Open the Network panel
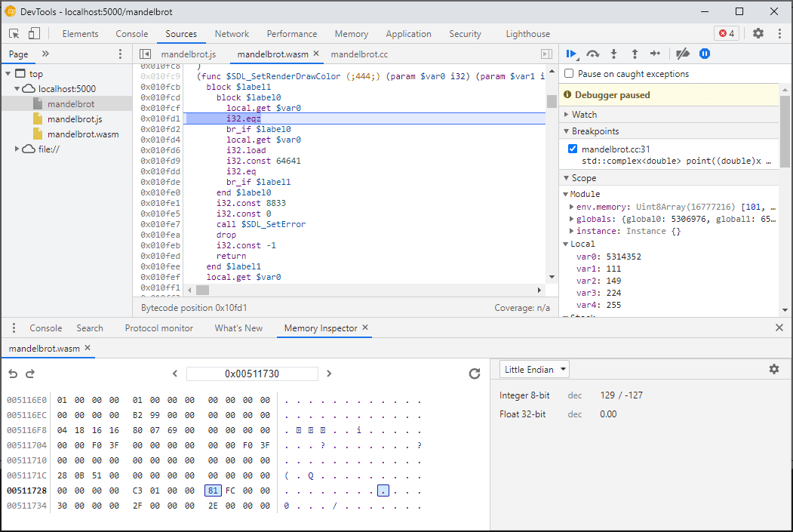Image resolution: width=793 pixels, height=532 pixels. (232, 33)
